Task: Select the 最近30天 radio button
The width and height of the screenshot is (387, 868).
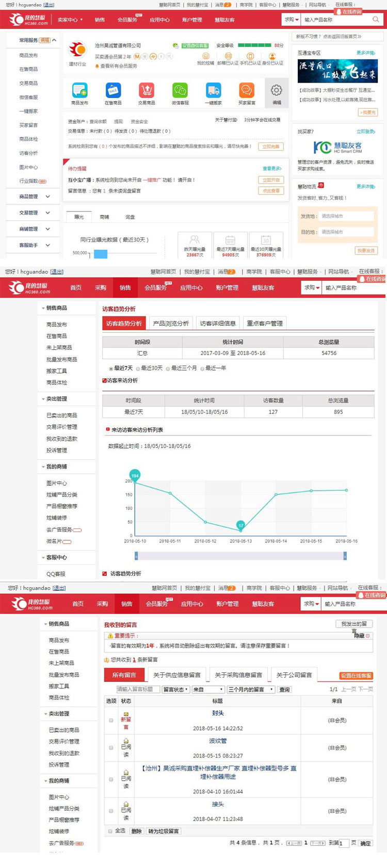Action: [138, 368]
